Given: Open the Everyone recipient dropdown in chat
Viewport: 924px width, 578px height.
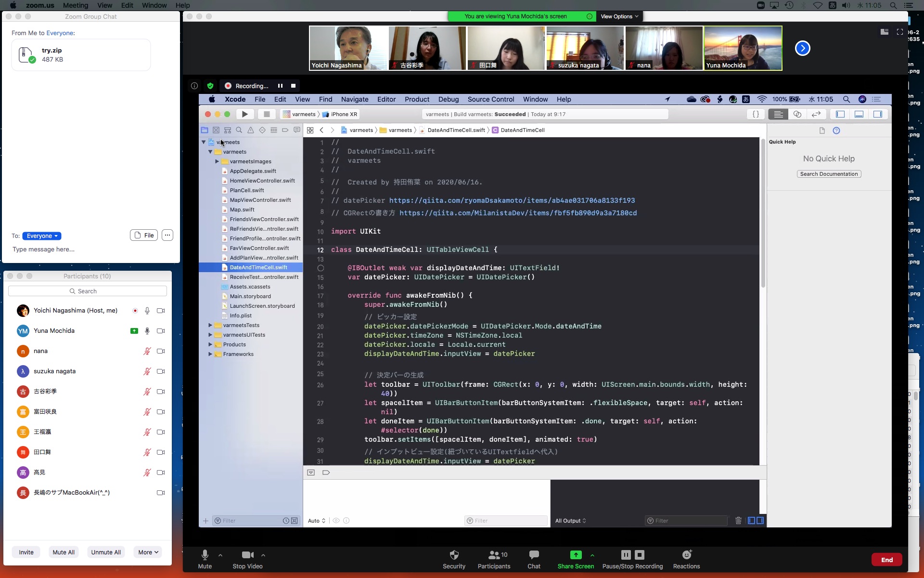Looking at the screenshot, I should click(x=42, y=236).
